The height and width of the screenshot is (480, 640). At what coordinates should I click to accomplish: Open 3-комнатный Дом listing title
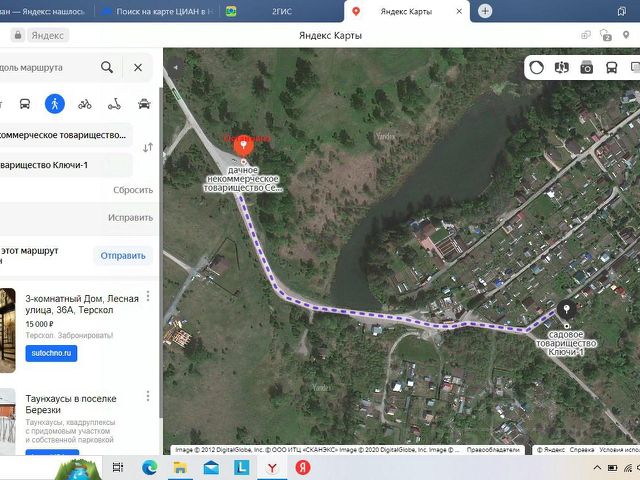pos(82,304)
